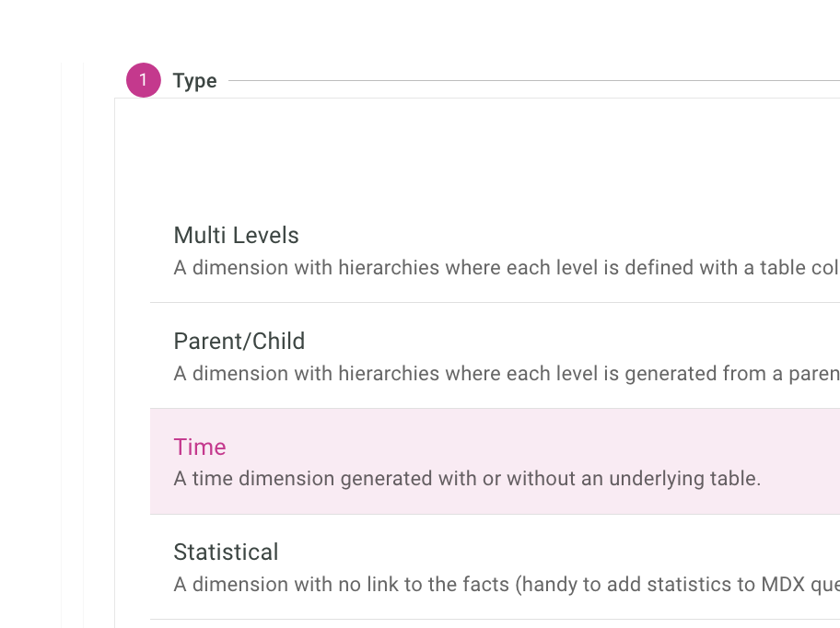Image resolution: width=840 pixels, height=628 pixels.
Task: Choose the Multi Levels dimension type
Action: (x=236, y=236)
